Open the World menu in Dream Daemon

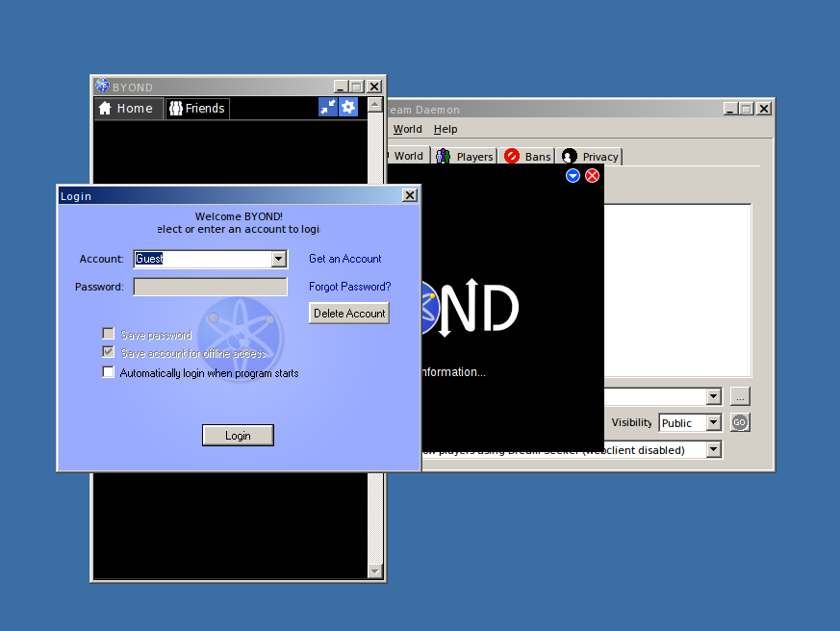pos(407,129)
